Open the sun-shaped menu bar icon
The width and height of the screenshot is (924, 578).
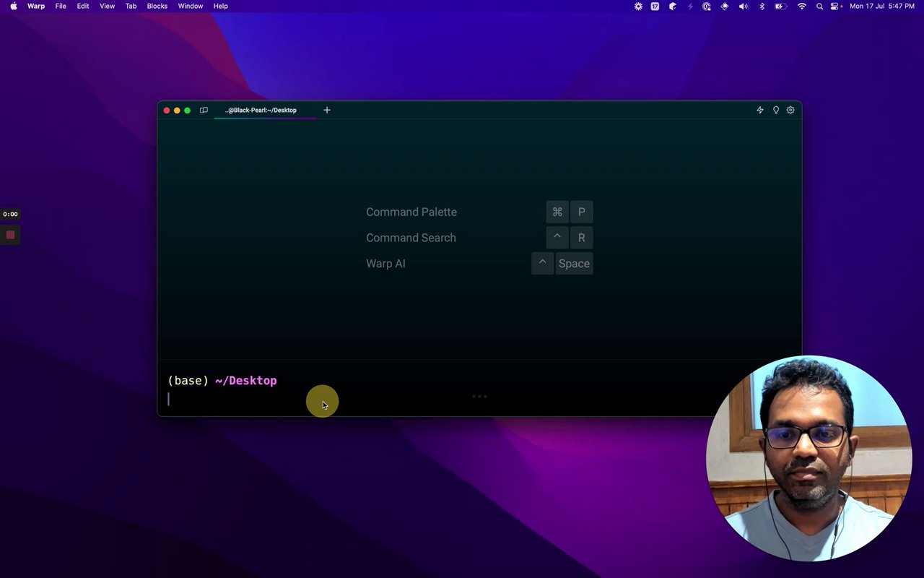click(638, 6)
